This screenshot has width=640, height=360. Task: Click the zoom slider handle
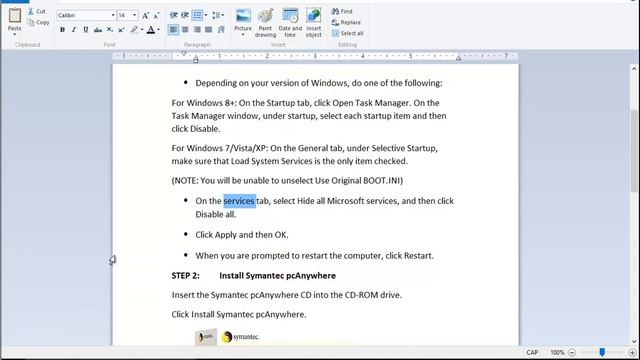(x=602, y=352)
